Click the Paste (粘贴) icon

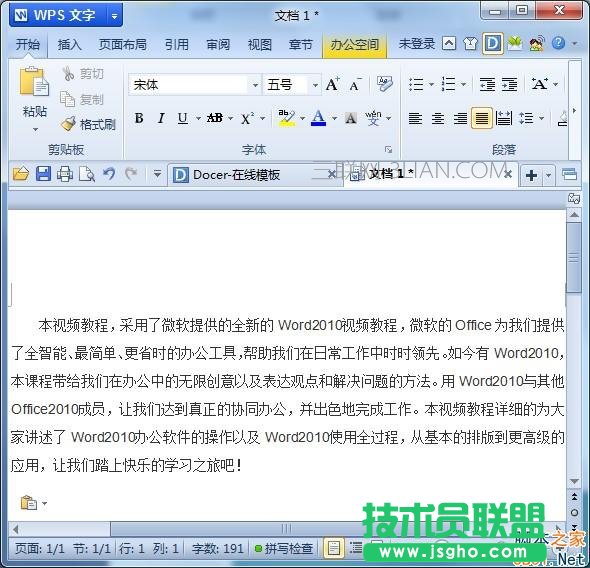[34, 80]
